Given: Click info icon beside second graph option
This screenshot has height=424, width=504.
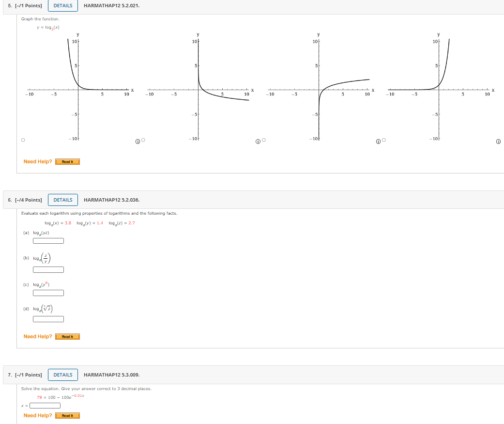Looking at the screenshot, I should point(259,141).
